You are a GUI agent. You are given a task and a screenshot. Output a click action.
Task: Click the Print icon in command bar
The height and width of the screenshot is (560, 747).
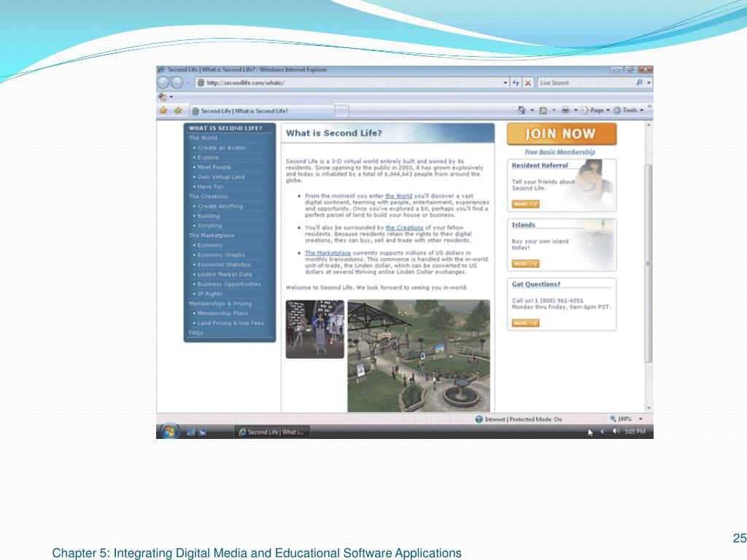point(565,110)
